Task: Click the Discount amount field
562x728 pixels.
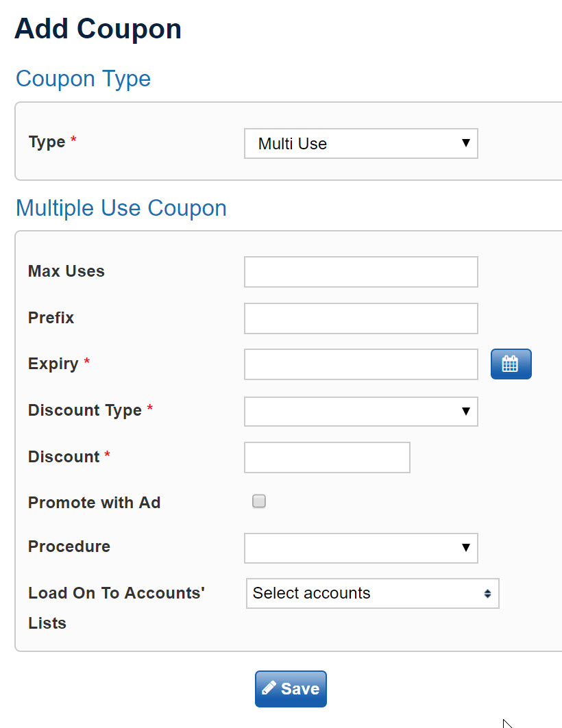Action: [327, 457]
